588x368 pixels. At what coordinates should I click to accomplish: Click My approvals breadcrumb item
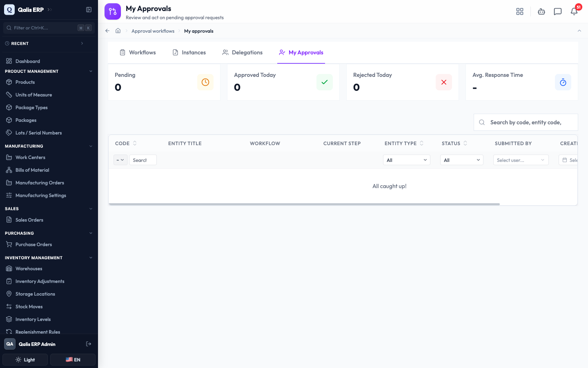[199, 31]
